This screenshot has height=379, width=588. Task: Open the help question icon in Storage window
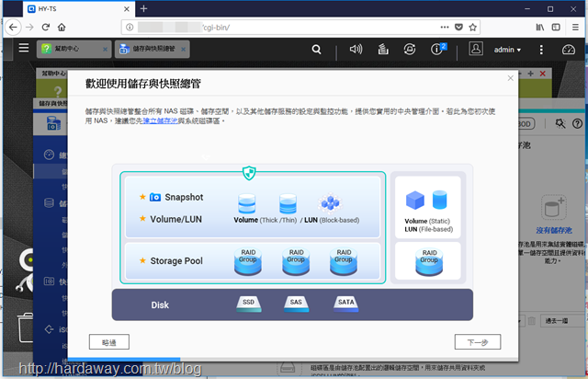pos(578,123)
